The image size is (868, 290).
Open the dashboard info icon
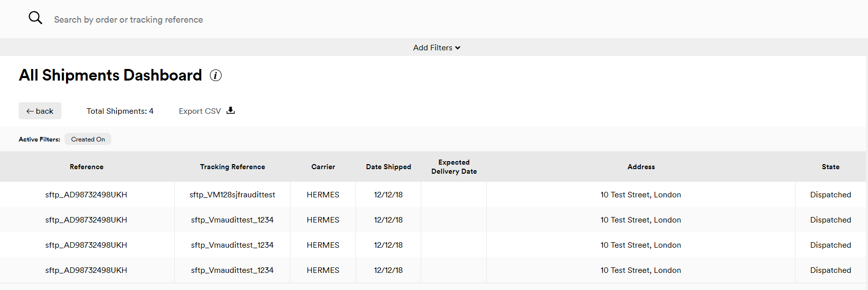215,76
